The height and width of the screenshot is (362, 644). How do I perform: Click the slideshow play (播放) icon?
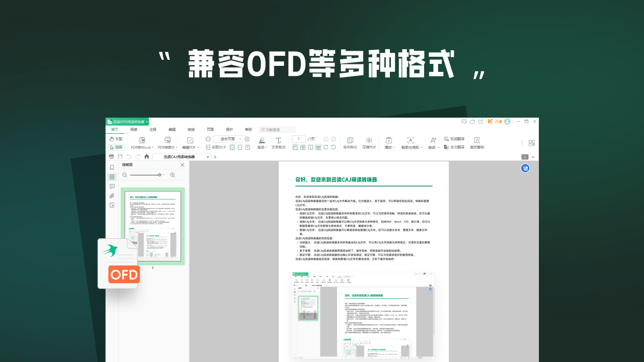coord(389,140)
